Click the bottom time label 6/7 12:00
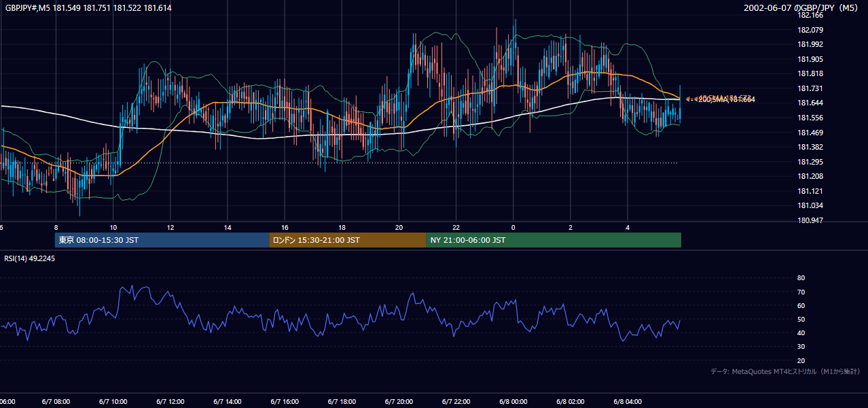 coord(170,402)
